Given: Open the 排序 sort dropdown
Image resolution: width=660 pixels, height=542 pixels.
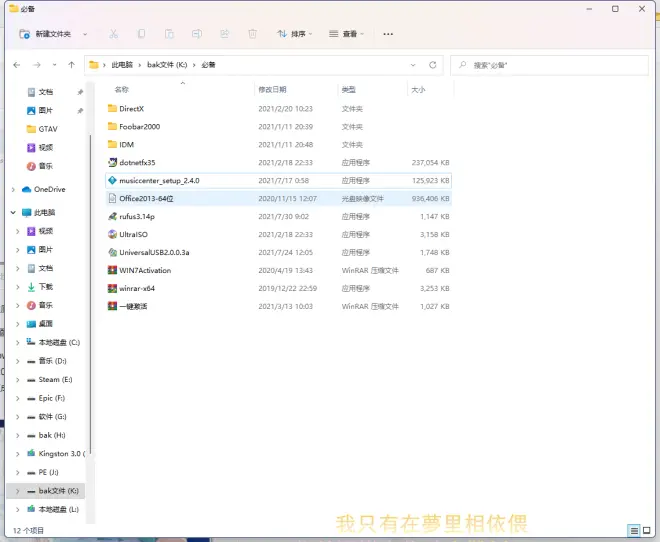Looking at the screenshot, I should pyautogui.click(x=295, y=34).
